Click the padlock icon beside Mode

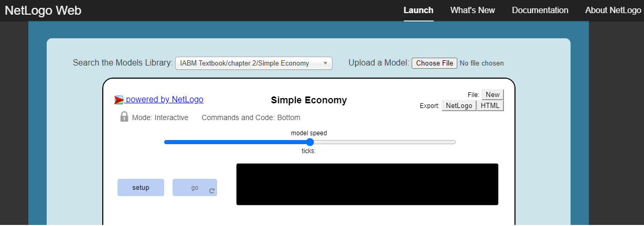pos(124,117)
